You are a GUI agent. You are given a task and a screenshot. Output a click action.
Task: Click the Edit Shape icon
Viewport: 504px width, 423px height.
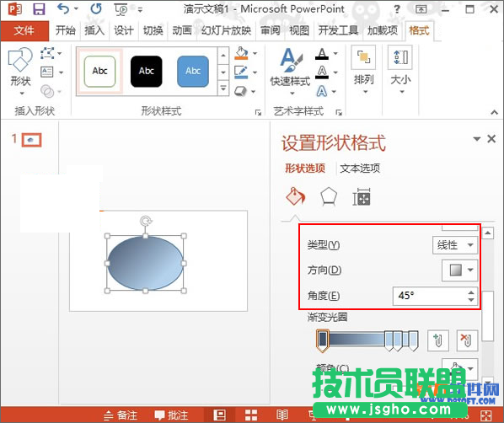pyautogui.click(x=47, y=53)
